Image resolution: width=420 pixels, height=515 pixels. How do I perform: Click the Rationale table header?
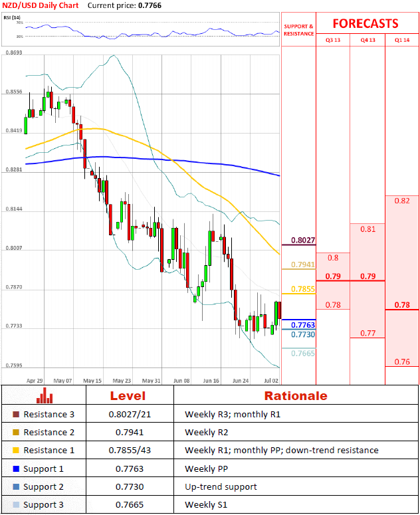tap(296, 396)
